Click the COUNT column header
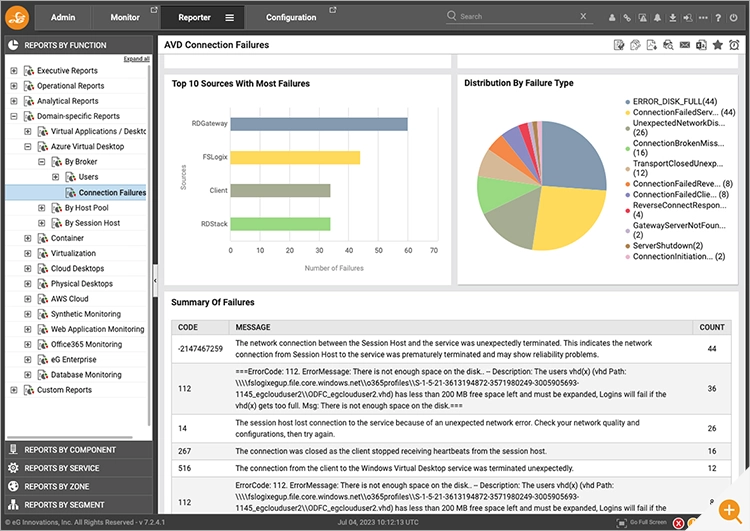The image size is (750, 531). (712, 327)
